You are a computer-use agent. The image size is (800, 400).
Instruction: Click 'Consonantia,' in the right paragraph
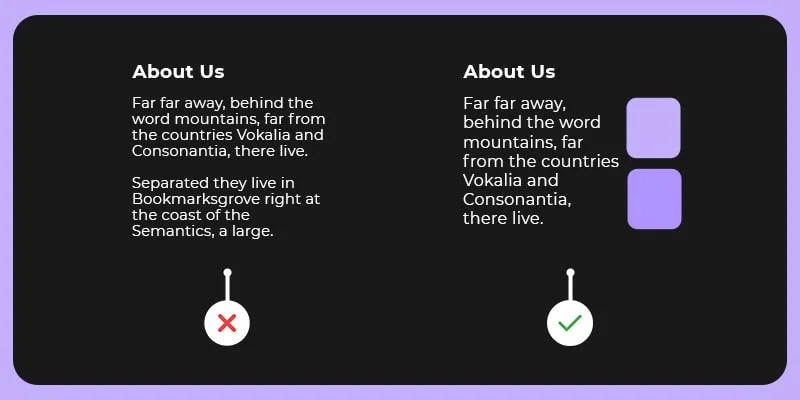point(517,199)
